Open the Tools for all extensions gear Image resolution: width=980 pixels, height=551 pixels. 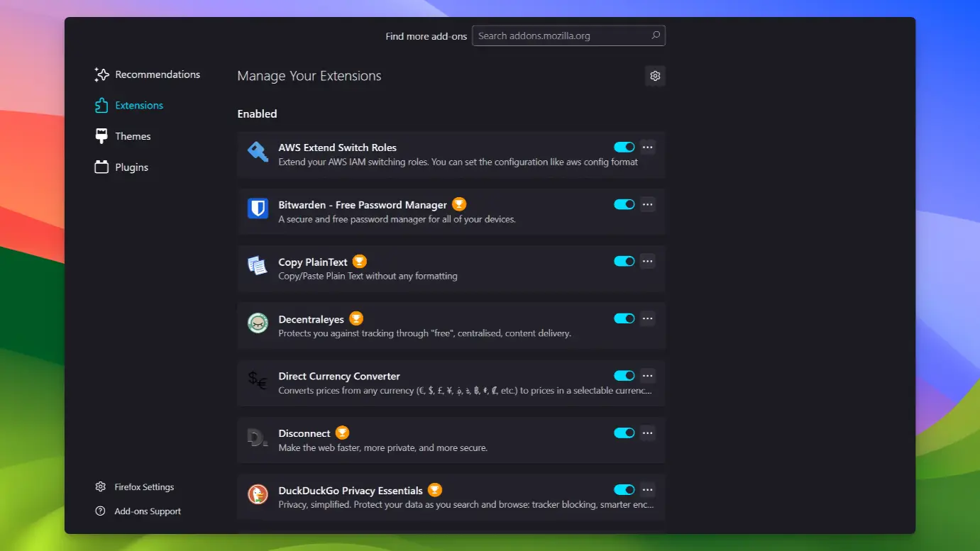tap(654, 76)
